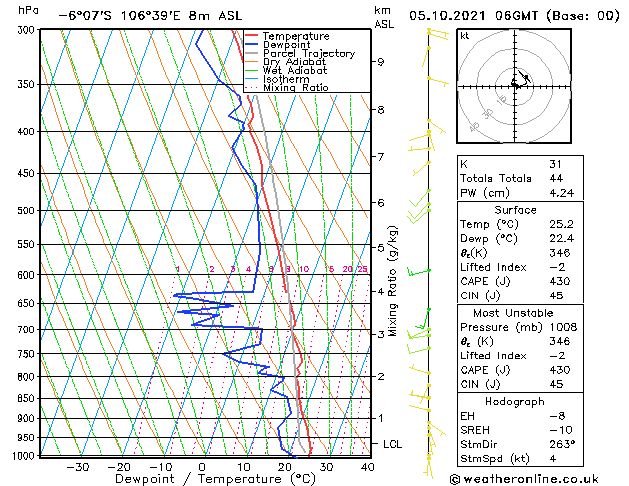Click the Surface 'Dewp (°C)' value 22.4

562,239
